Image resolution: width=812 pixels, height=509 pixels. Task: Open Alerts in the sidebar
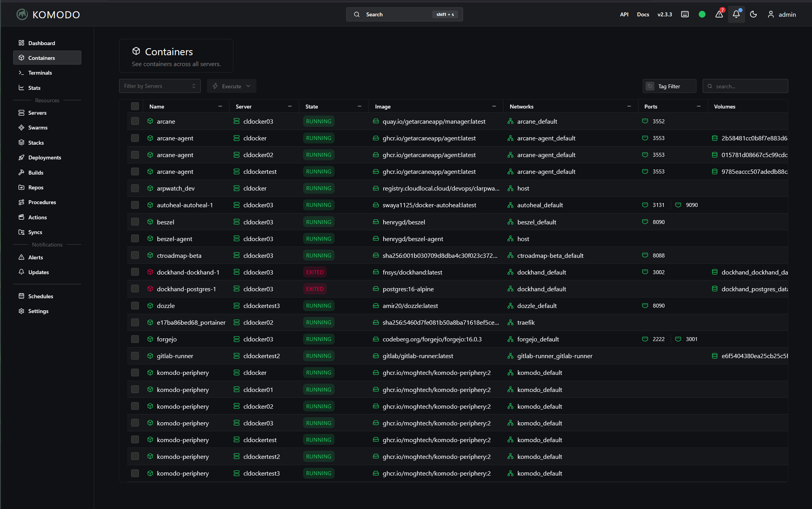47,257
